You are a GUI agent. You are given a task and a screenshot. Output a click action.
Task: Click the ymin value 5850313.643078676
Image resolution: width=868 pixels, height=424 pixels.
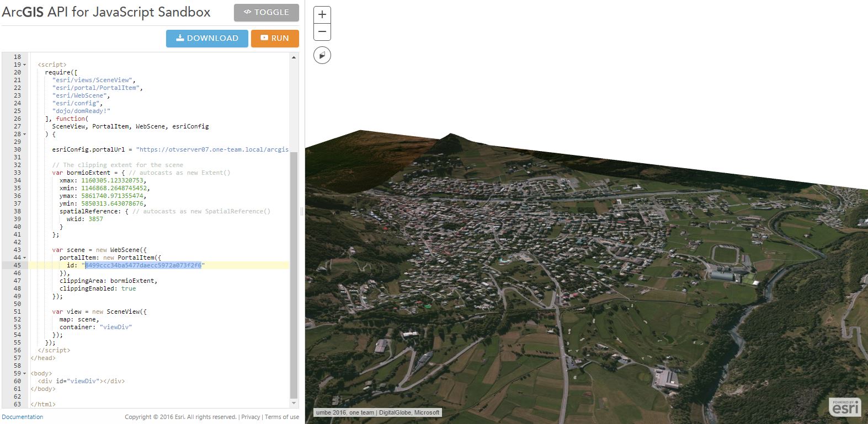(x=113, y=203)
